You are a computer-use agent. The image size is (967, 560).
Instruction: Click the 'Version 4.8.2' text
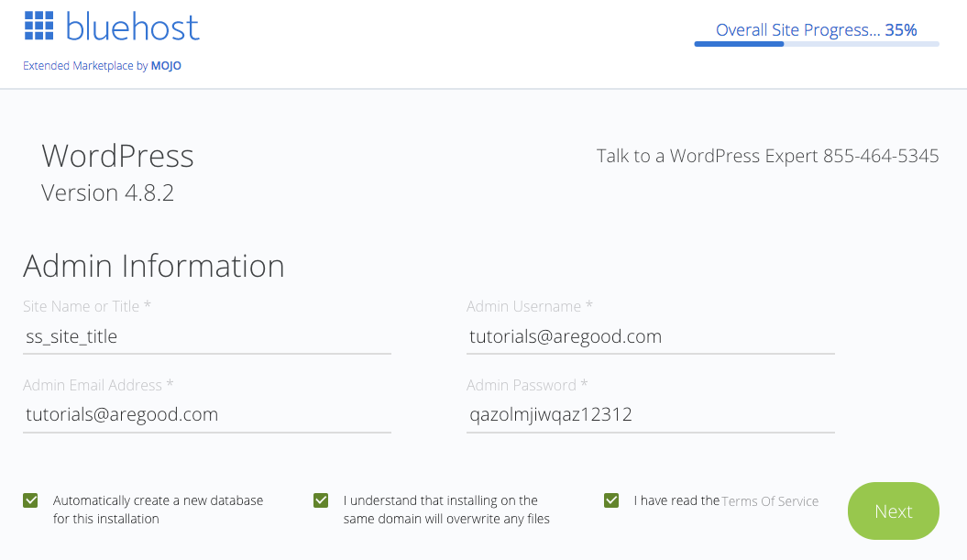point(107,193)
